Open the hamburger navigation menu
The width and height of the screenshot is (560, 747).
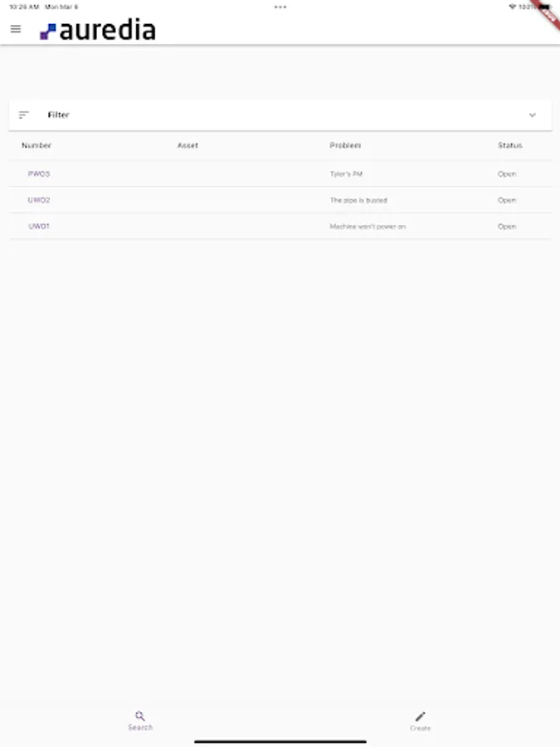16,29
